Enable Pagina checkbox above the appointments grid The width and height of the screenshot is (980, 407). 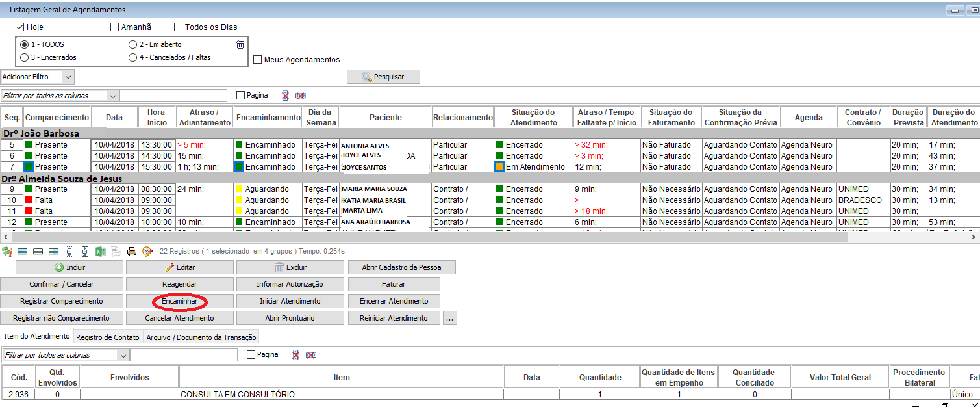(241, 95)
